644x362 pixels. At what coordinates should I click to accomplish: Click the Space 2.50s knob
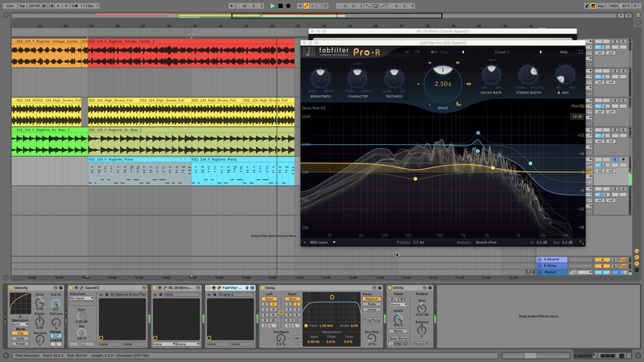[x=443, y=84]
